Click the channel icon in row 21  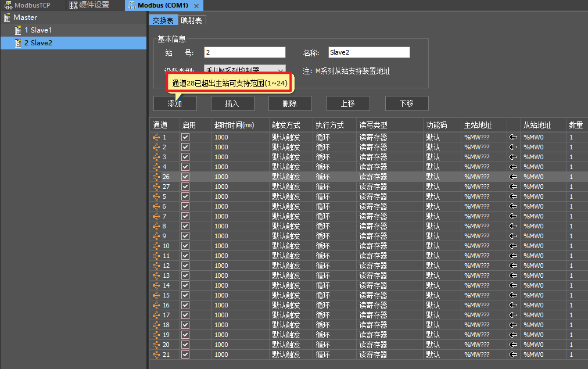click(x=156, y=354)
